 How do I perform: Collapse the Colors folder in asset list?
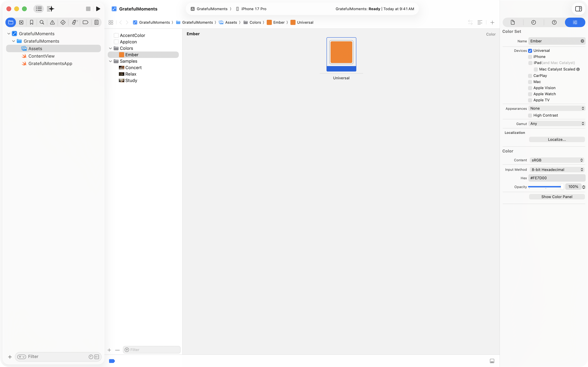tap(110, 48)
